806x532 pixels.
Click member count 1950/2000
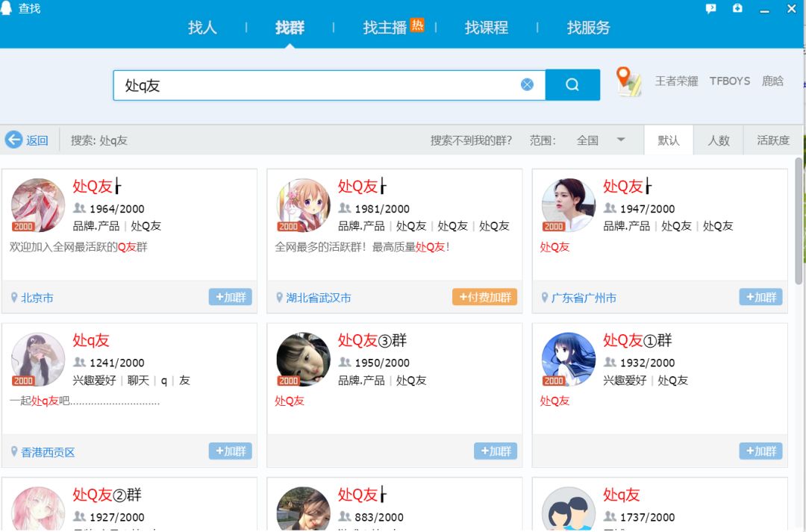[x=382, y=363]
